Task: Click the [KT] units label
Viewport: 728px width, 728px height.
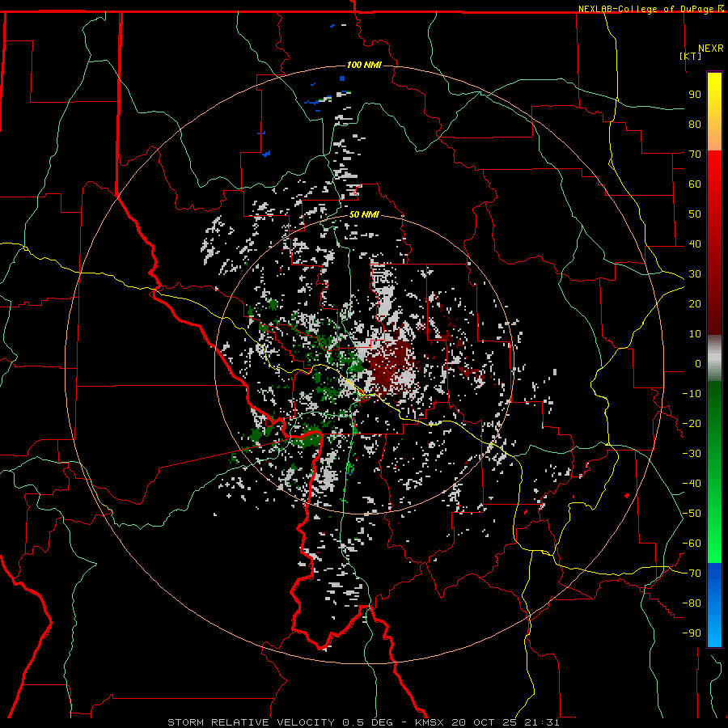Action: tap(691, 56)
